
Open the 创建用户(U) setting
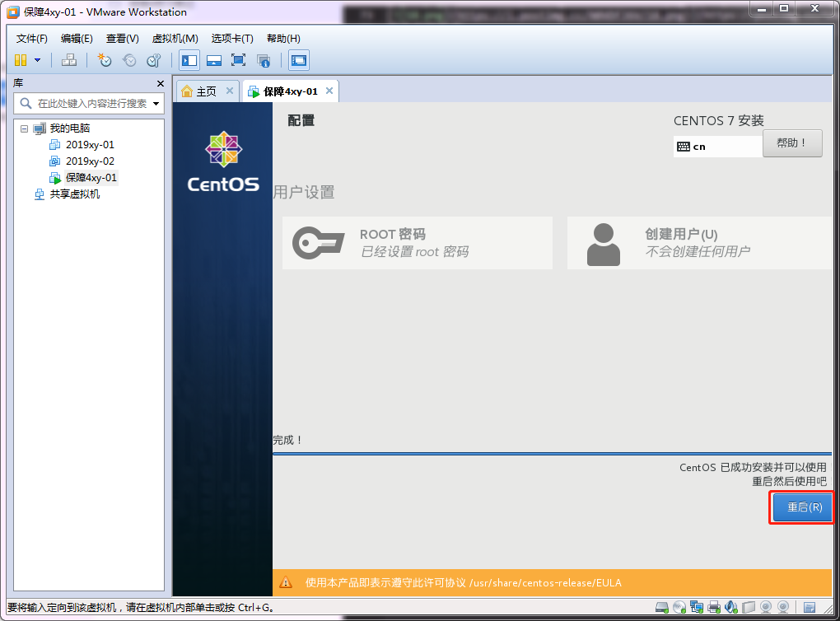pyautogui.click(x=699, y=243)
